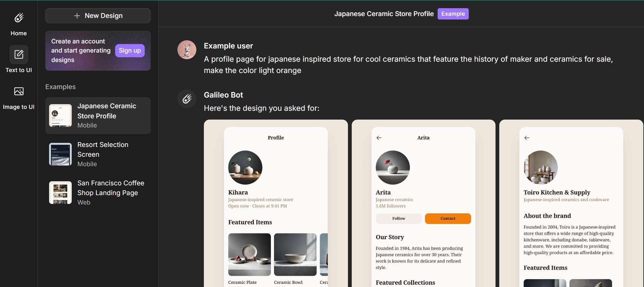Screen dimensions: 644x287
Task: Click the Example user rabbit avatar
Action: coord(187,50)
